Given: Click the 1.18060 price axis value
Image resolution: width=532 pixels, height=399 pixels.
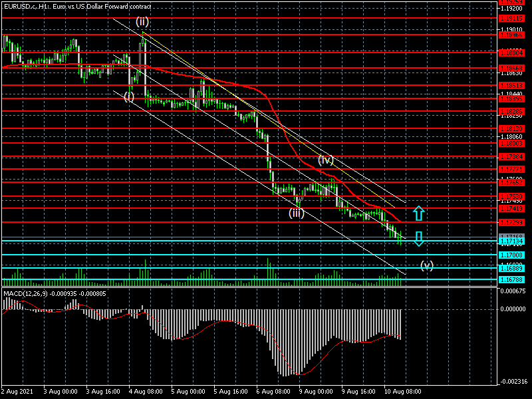Looking at the screenshot, I should point(512,137).
